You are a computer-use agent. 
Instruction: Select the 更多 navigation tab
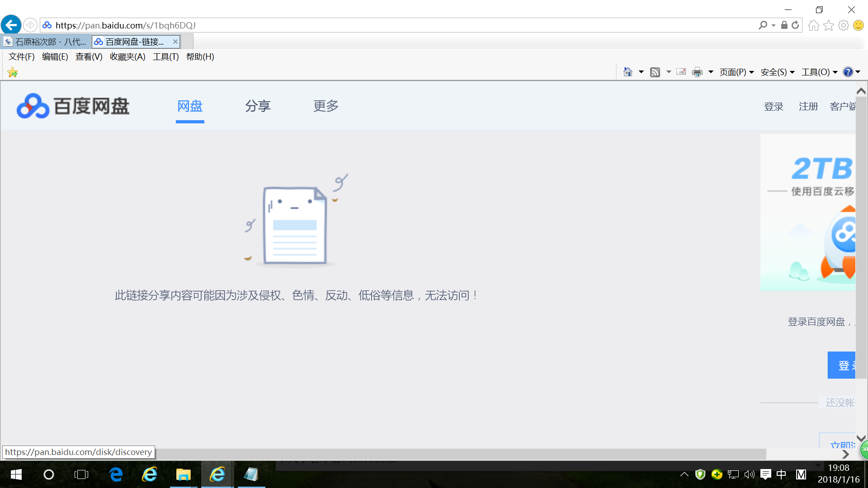326,106
